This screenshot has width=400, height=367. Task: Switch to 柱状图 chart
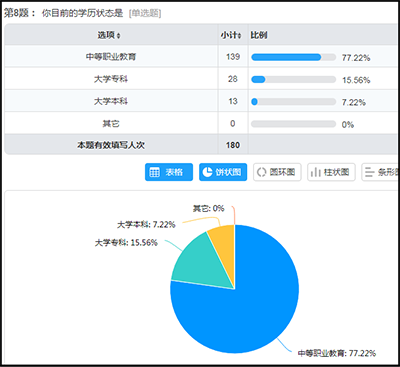tap(331, 172)
